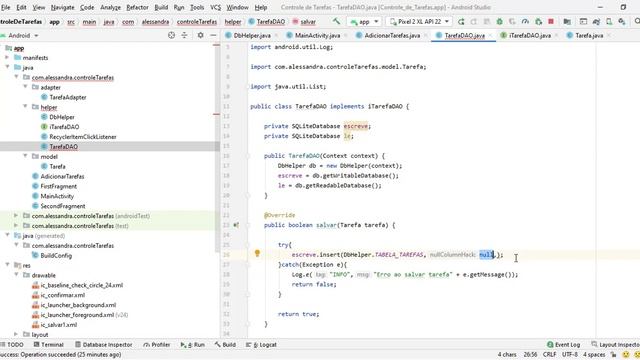
Task: Click the TarefaDAO breadcrumb in navigation bar
Action: point(267,22)
